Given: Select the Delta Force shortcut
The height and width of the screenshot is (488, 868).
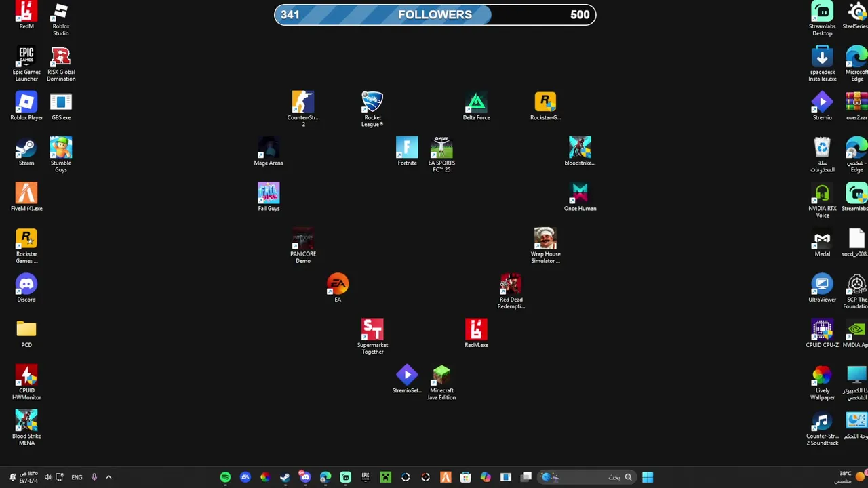Looking at the screenshot, I should click(476, 106).
